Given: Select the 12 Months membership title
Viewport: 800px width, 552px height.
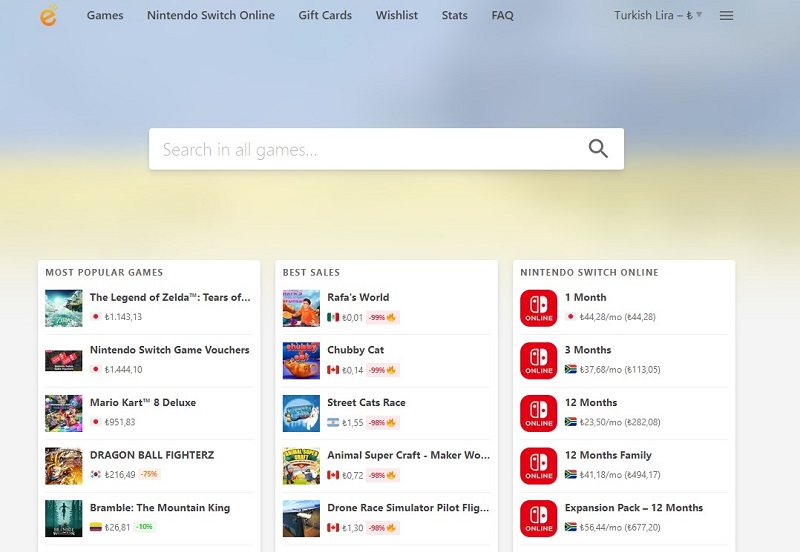Looking at the screenshot, I should point(591,403).
